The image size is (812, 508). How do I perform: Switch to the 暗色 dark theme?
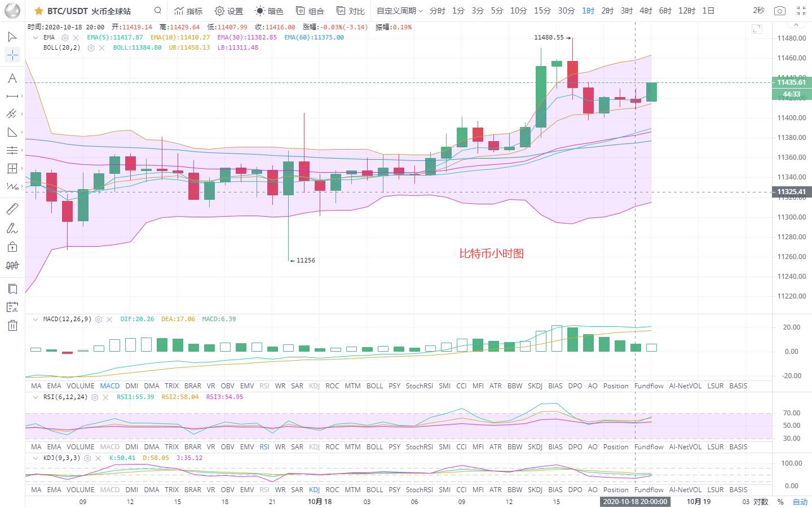click(269, 11)
